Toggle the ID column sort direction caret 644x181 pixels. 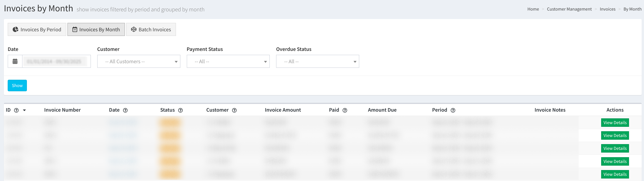pyautogui.click(x=24, y=110)
